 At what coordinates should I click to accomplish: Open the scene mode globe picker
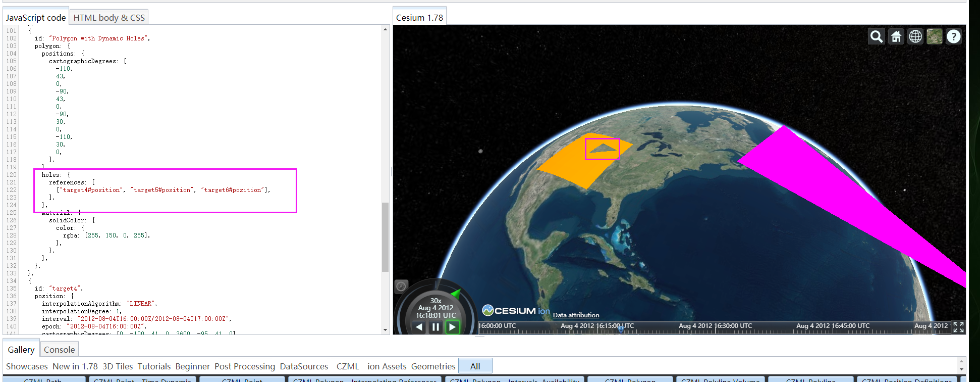[915, 36]
